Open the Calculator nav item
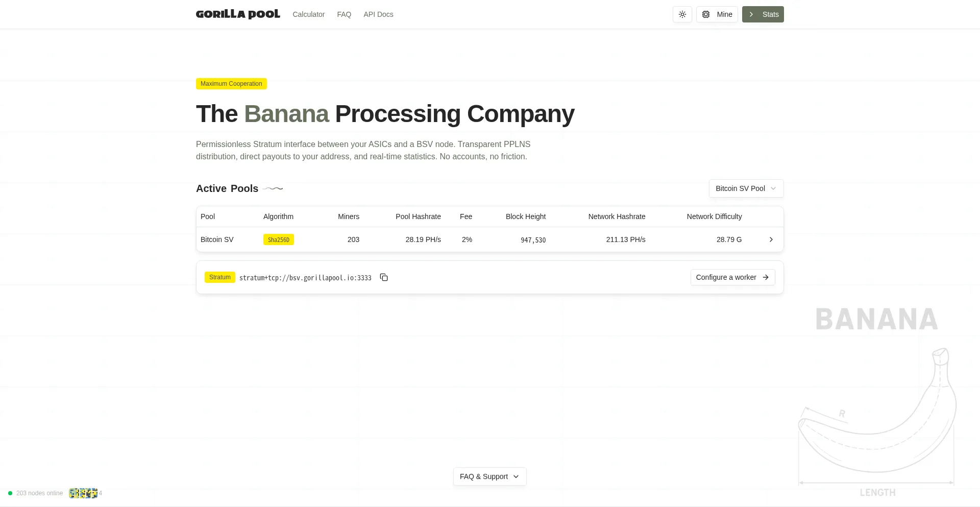This screenshot has height=507, width=980. click(x=308, y=14)
